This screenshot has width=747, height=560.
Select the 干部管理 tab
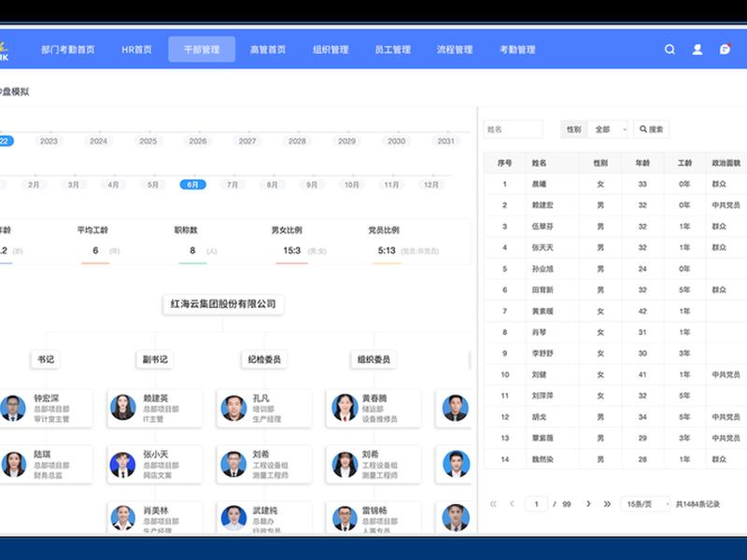coord(202,49)
